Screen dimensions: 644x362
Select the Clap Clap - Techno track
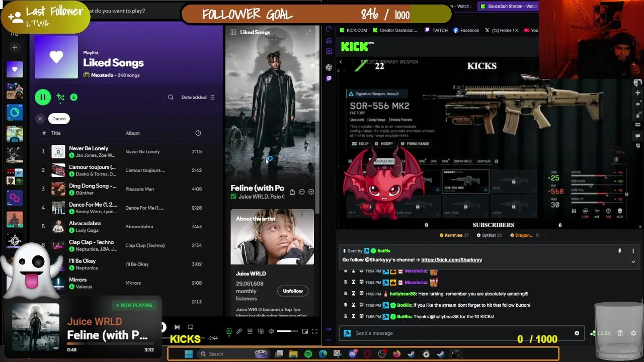126,245
